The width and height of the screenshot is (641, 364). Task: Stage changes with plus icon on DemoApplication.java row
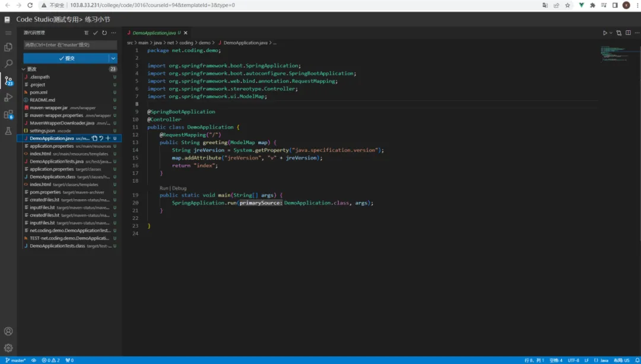point(108,139)
